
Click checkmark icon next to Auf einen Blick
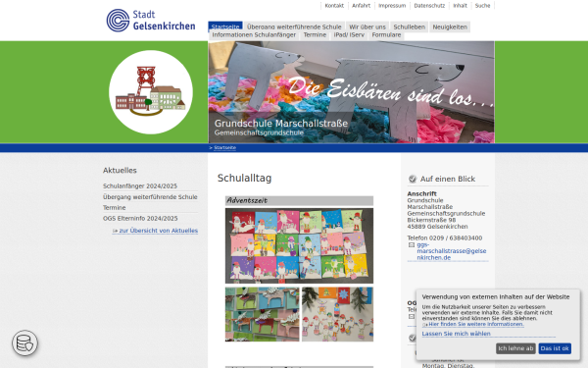[413, 179]
